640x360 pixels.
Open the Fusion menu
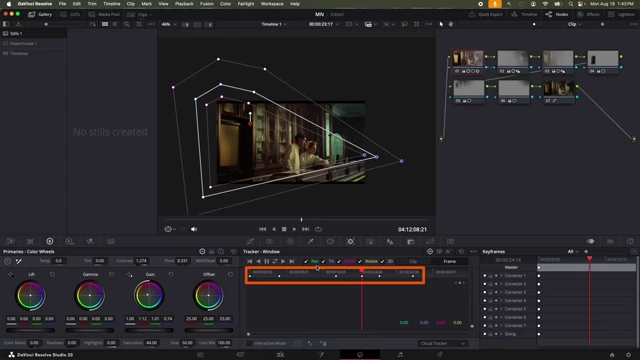tap(207, 4)
